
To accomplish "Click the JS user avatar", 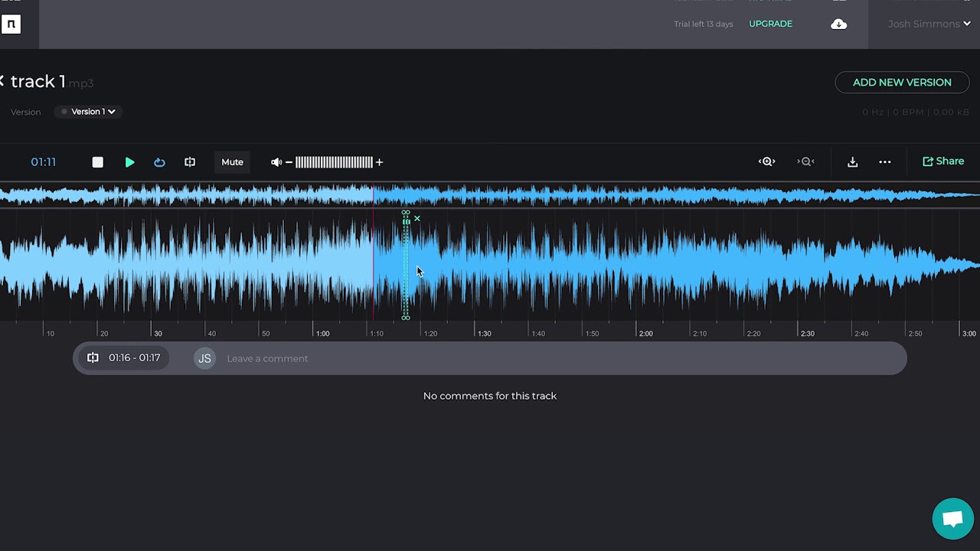I will point(204,358).
